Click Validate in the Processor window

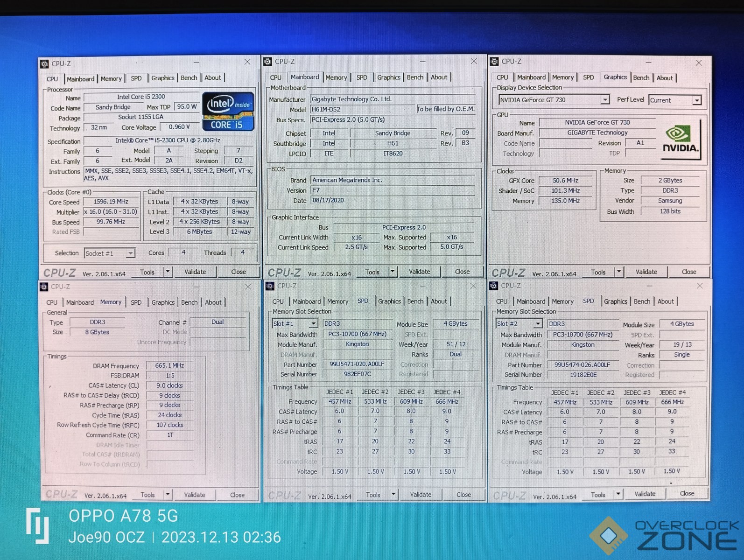(x=195, y=272)
